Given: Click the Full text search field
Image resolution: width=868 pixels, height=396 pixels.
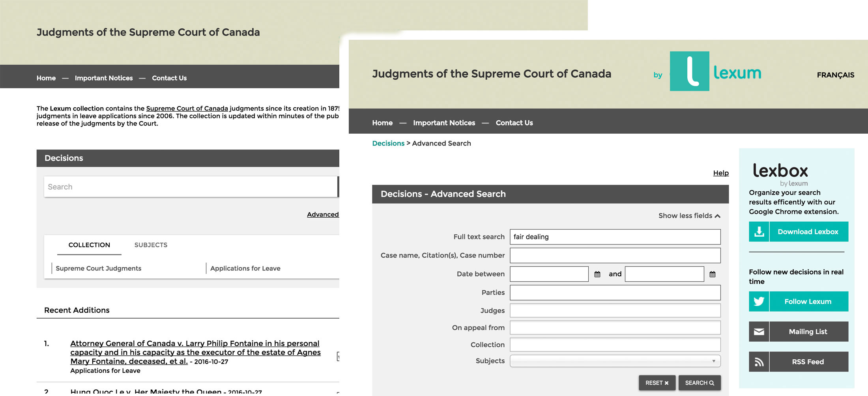Looking at the screenshot, I should pyautogui.click(x=615, y=237).
